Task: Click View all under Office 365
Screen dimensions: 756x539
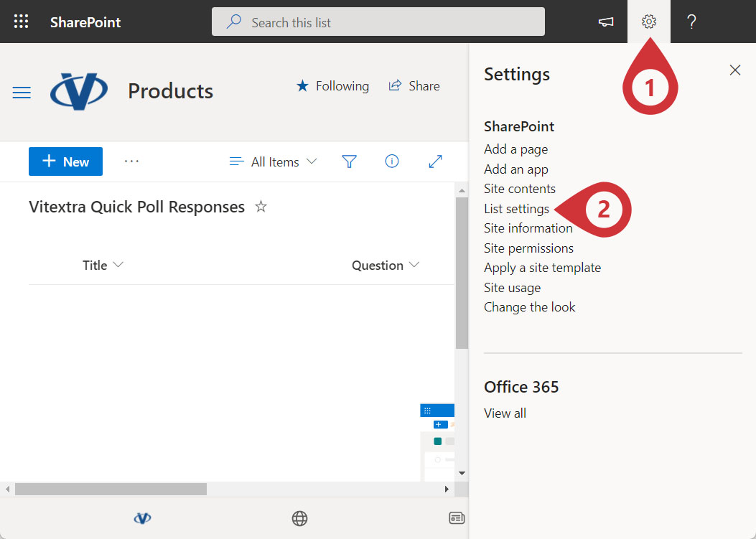Action: coord(505,413)
